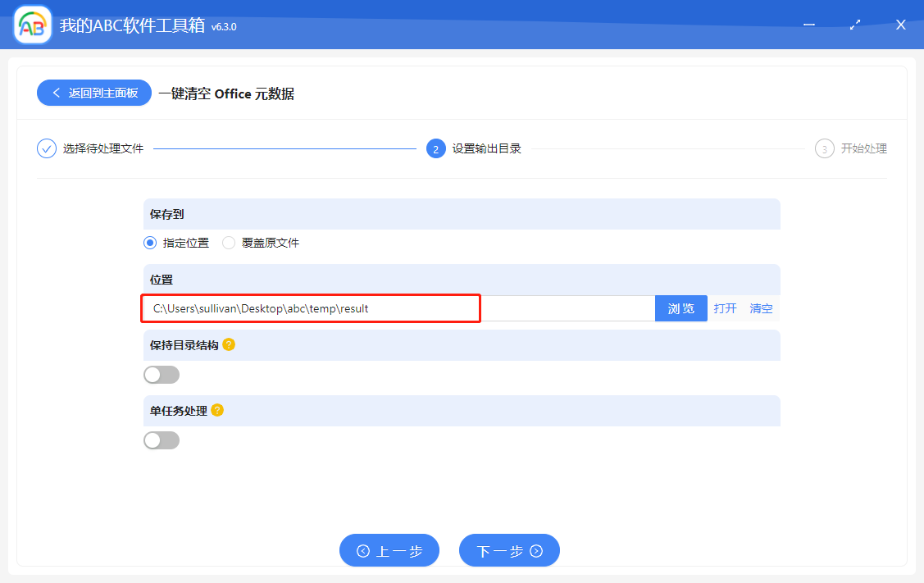Select the 覆盖原文件 radio option

point(228,243)
